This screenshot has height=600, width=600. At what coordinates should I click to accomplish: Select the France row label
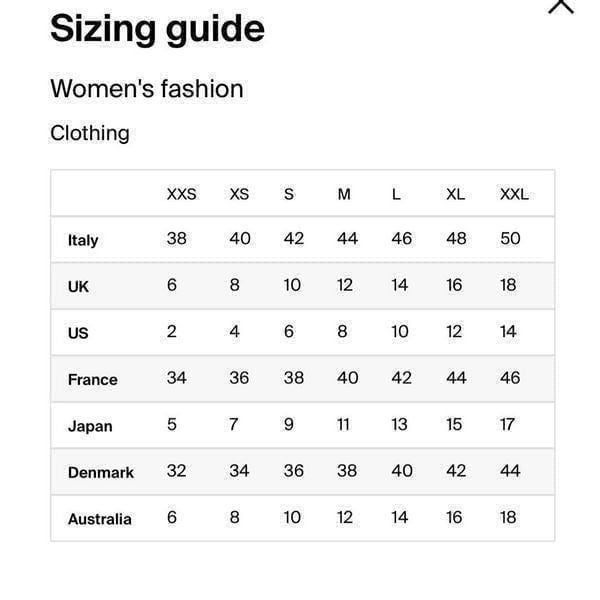(93, 380)
